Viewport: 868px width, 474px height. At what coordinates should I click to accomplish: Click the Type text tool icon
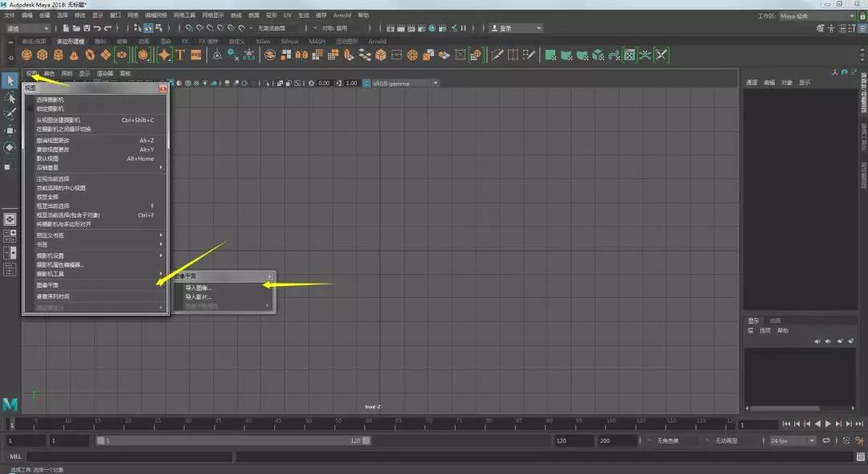click(x=180, y=55)
